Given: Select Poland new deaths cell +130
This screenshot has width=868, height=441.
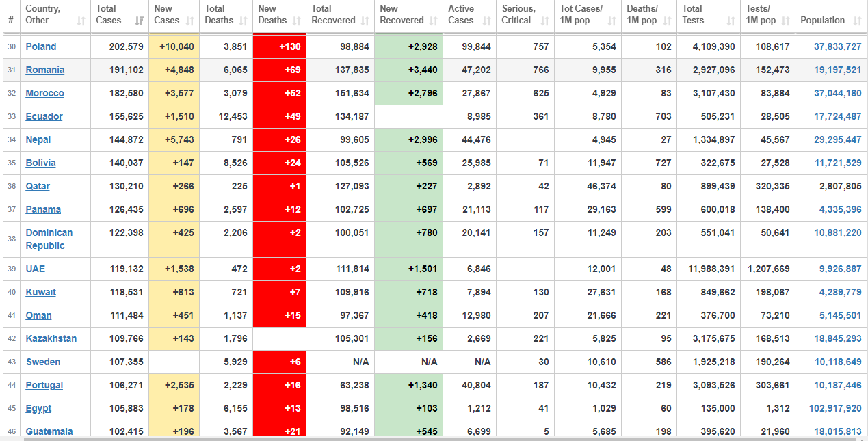Looking at the screenshot, I should 279,46.
